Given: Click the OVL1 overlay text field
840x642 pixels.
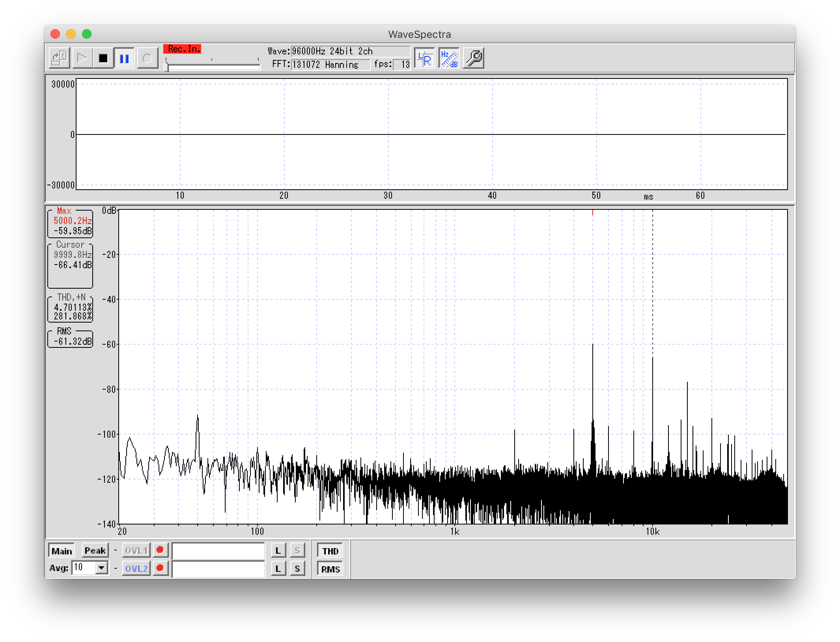Looking at the screenshot, I should [x=218, y=551].
